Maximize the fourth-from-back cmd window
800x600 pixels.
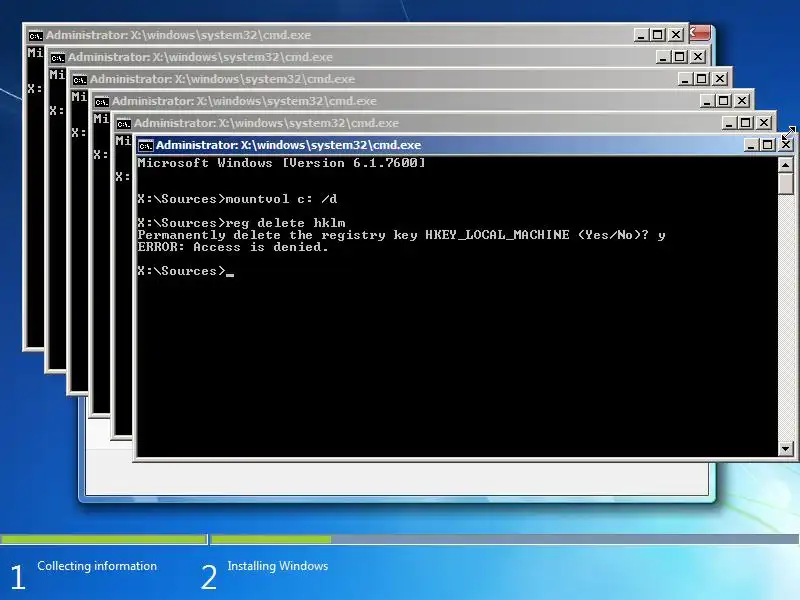click(x=723, y=101)
